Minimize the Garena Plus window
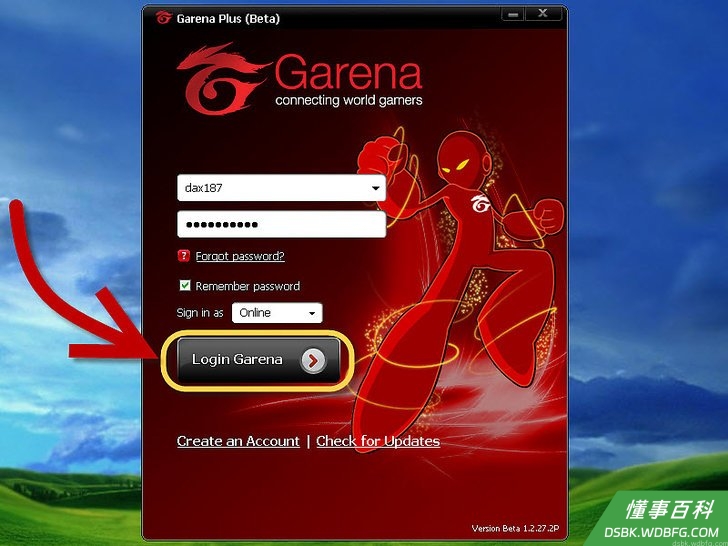 coord(513,14)
